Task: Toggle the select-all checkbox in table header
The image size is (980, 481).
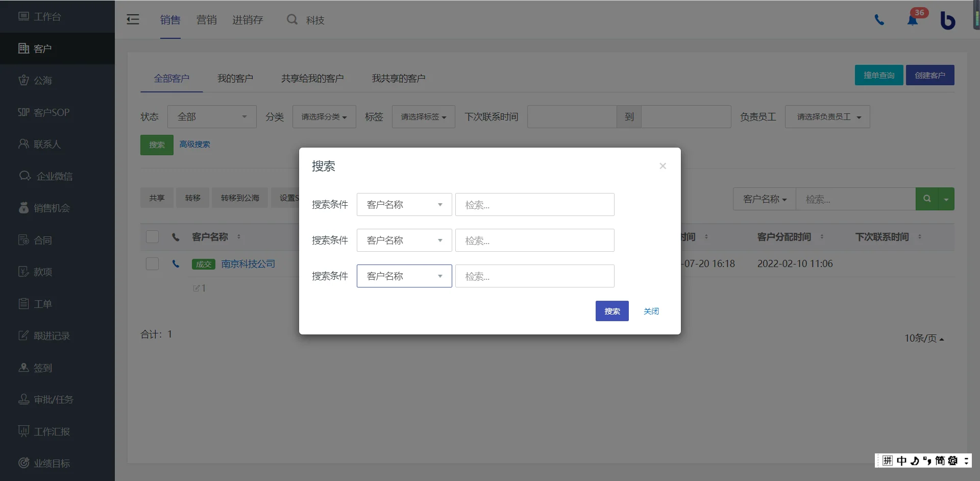Action: [x=152, y=237]
